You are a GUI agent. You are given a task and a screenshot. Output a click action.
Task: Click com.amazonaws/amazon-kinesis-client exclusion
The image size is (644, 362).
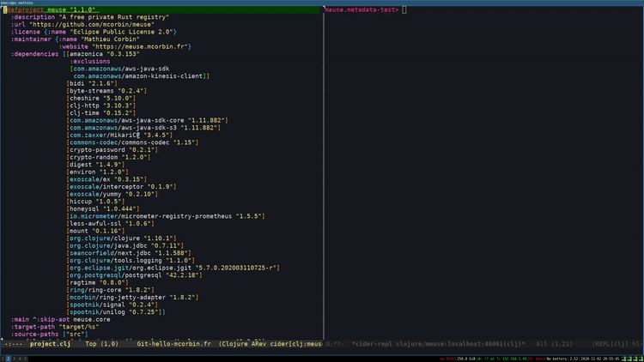[x=140, y=76]
